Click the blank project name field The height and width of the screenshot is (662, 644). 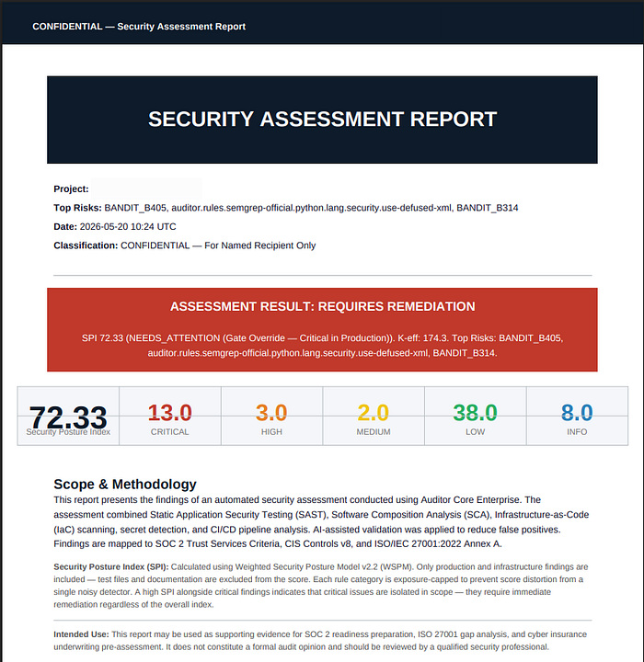146,188
